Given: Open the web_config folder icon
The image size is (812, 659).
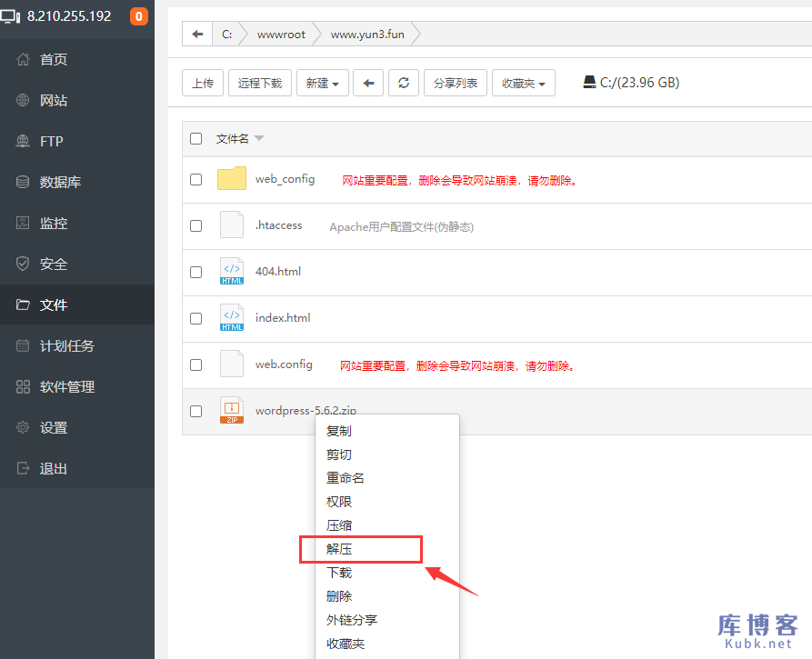Looking at the screenshot, I should coord(231,178).
